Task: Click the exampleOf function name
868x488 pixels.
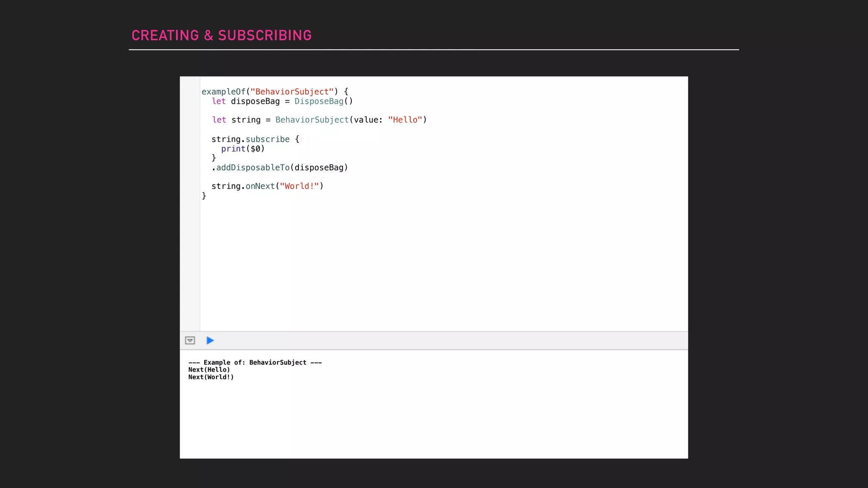Action: [223, 92]
